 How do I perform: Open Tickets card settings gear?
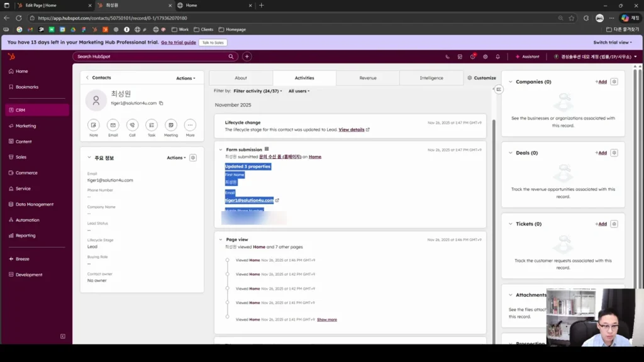[x=614, y=224]
